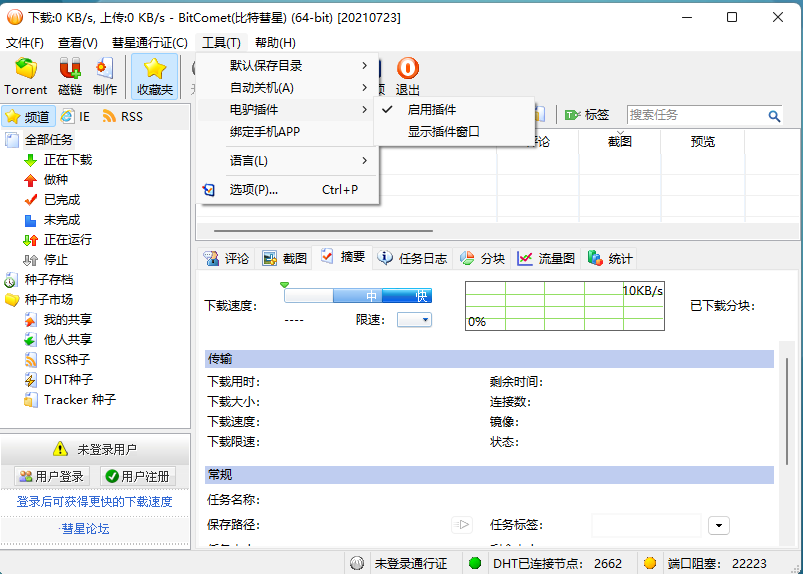The image size is (803, 574).
Task: Open the speed limit (限速) dropdown
Action: tap(414, 320)
